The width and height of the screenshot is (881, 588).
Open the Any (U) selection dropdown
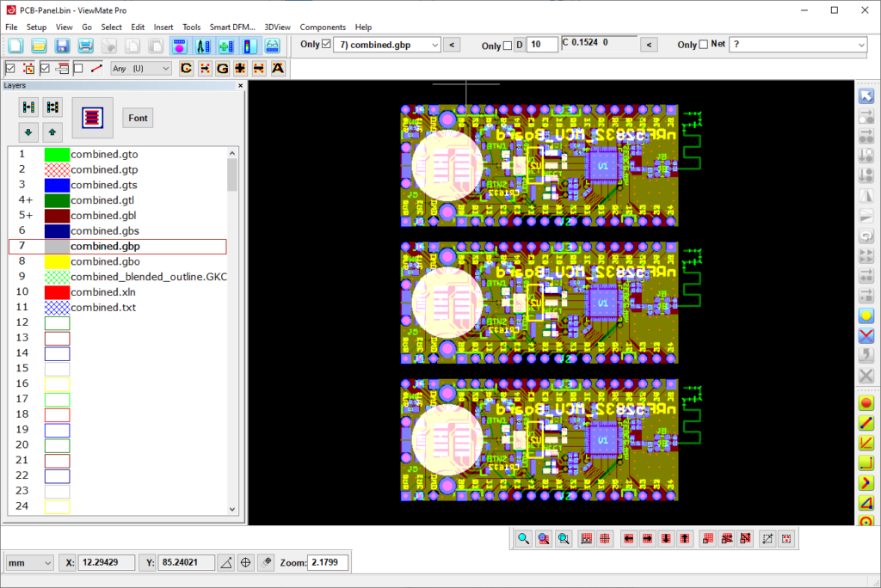click(140, 69)
